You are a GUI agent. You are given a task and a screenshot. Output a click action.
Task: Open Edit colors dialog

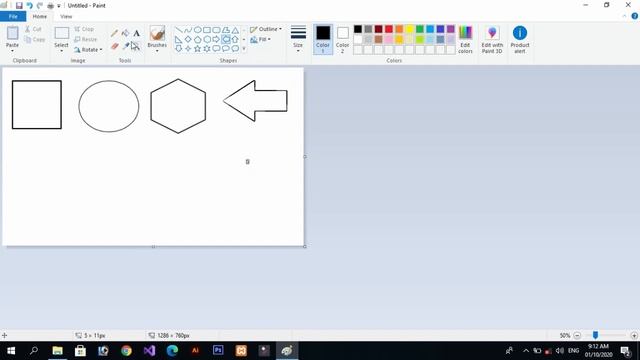[465, 39]
